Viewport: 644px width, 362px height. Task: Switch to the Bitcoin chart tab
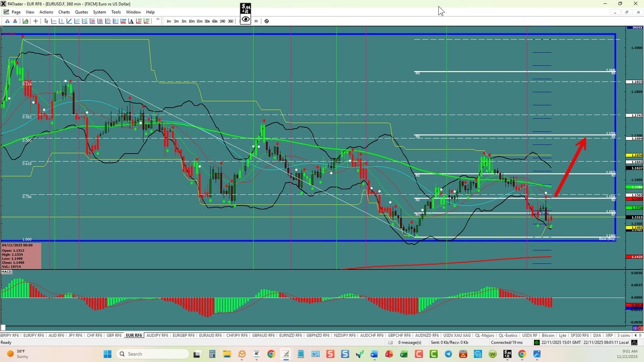(x=548, y=335)
